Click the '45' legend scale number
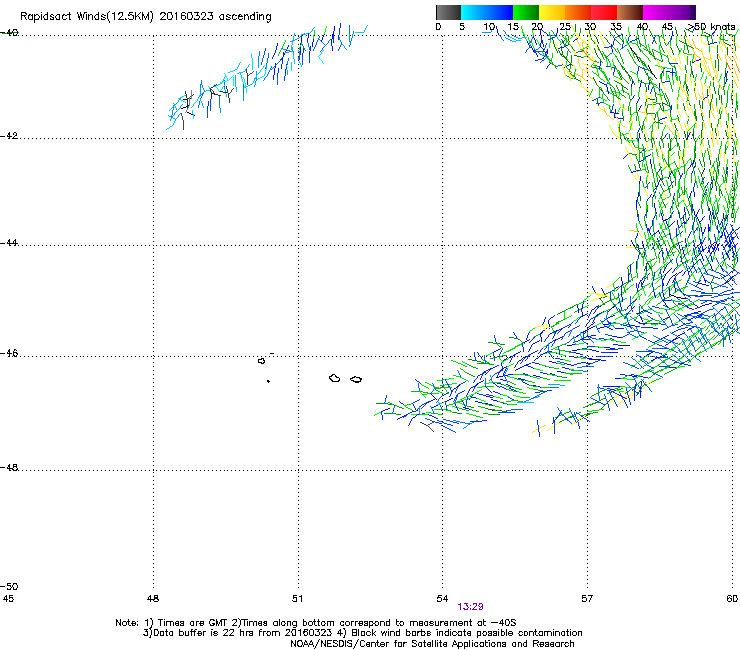This screenshot has width=740, height=650. click(x=667, y=27)
